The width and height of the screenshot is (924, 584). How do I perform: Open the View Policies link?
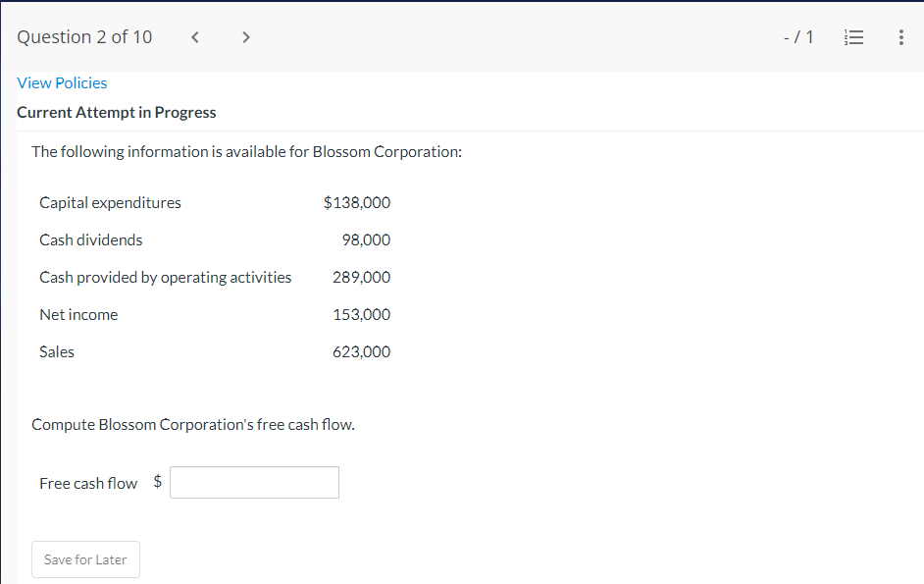62,83
